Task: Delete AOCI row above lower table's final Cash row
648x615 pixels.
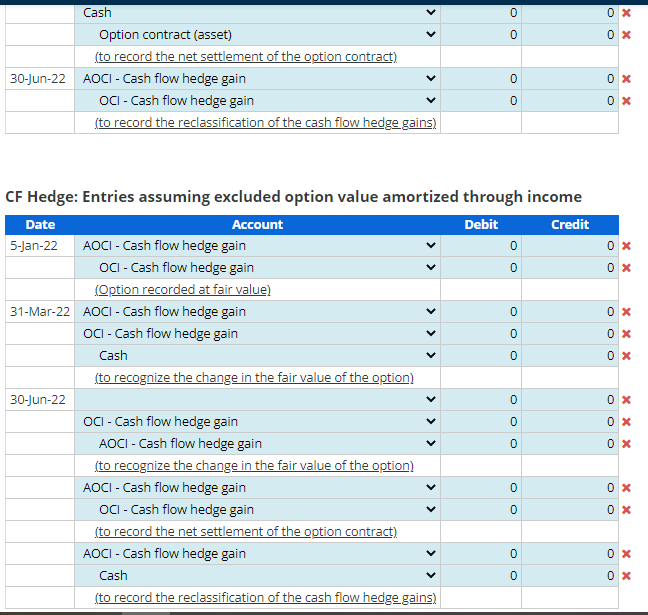Action: pyautogui.click(x=626, y=554)
